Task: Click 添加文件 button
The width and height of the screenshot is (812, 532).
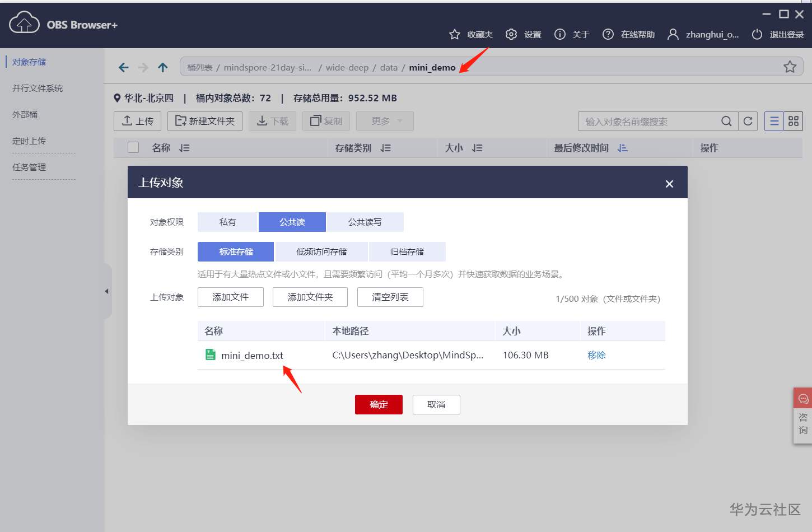Action: click(231, 297)
